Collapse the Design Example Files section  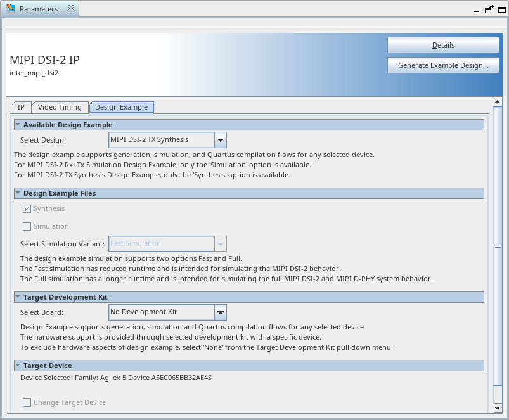pos(18,193)
